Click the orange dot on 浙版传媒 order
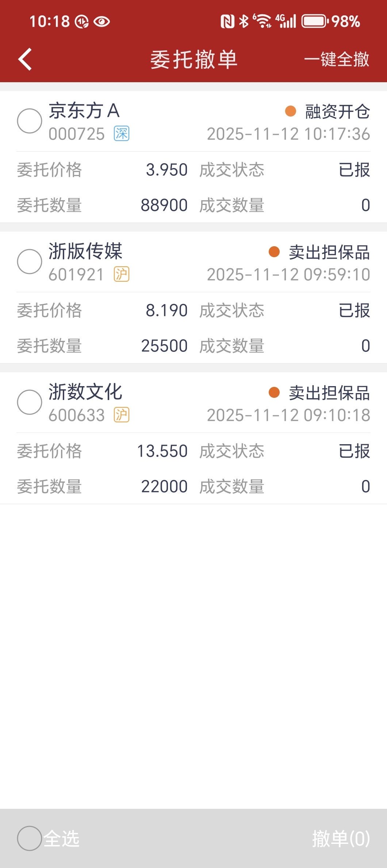 point(274,252)
